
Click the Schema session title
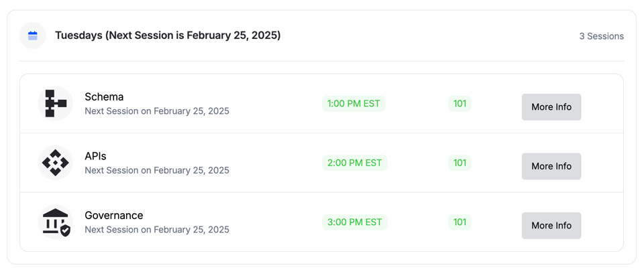pos(104,97)
